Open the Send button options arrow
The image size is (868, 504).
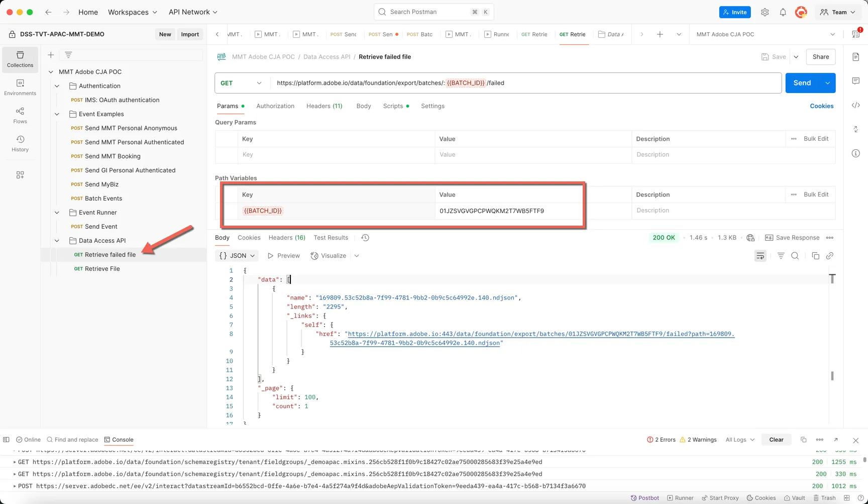(827, 83)
